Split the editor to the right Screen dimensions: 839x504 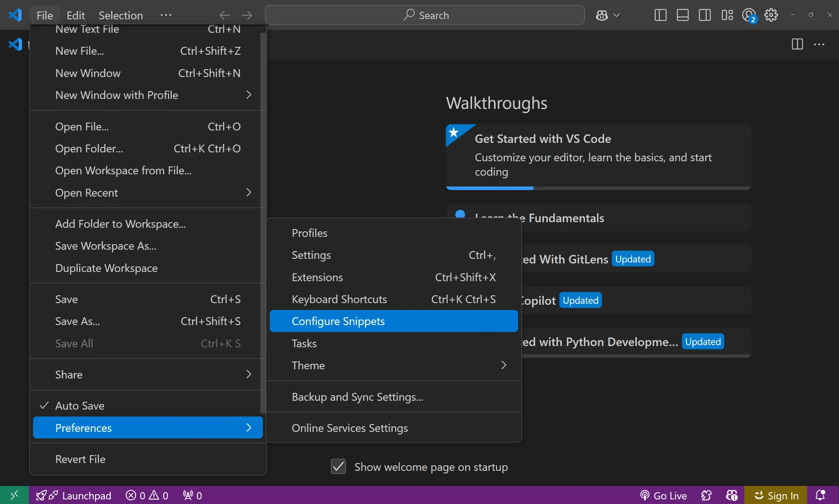point(797,44)
